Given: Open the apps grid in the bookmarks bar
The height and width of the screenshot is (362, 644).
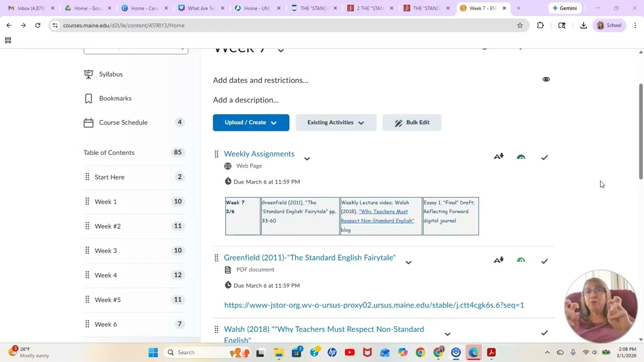Looking at the screenshot, I should tap(8, 40).
